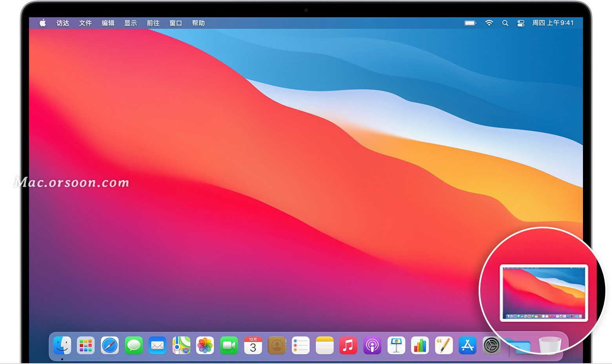The width and height of the screenshot is (612, 364).
Task: Open Mail from the Dock
Action: click(158, 346)
